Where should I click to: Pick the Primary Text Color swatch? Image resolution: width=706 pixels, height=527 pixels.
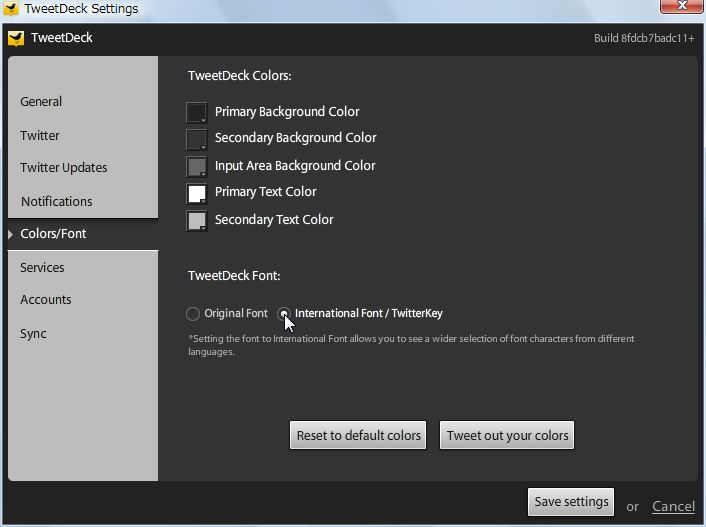197,194
